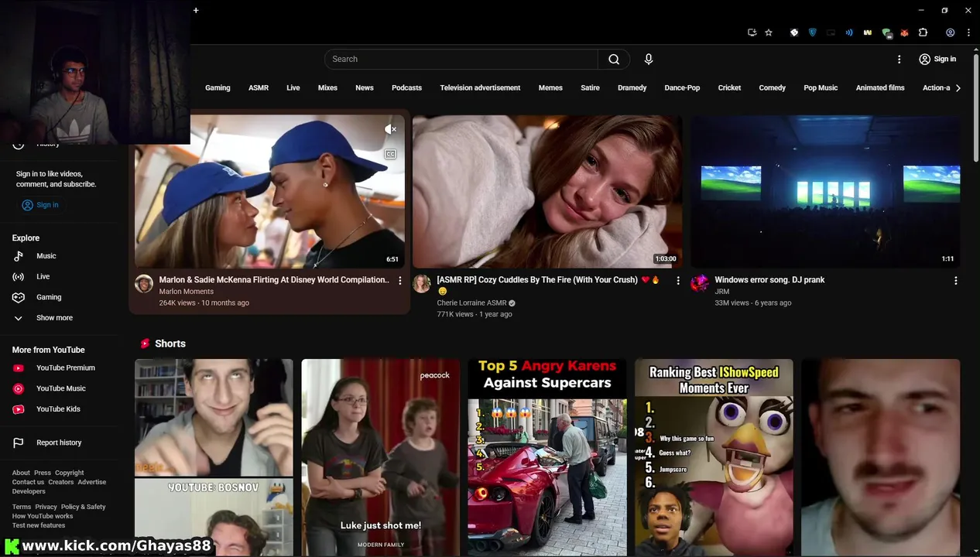
Task: Open options for Windows error song video
Action: (956, 280)
